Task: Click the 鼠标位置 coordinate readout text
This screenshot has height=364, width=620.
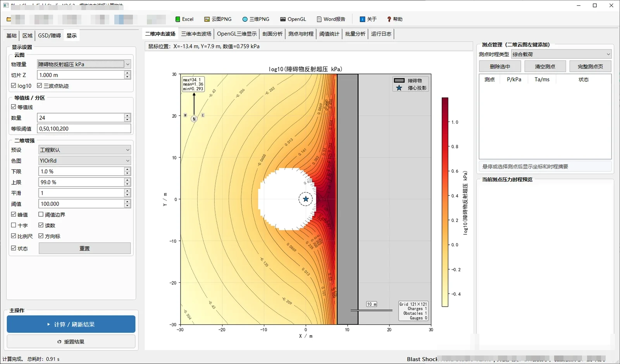Action: coord(204,46)
